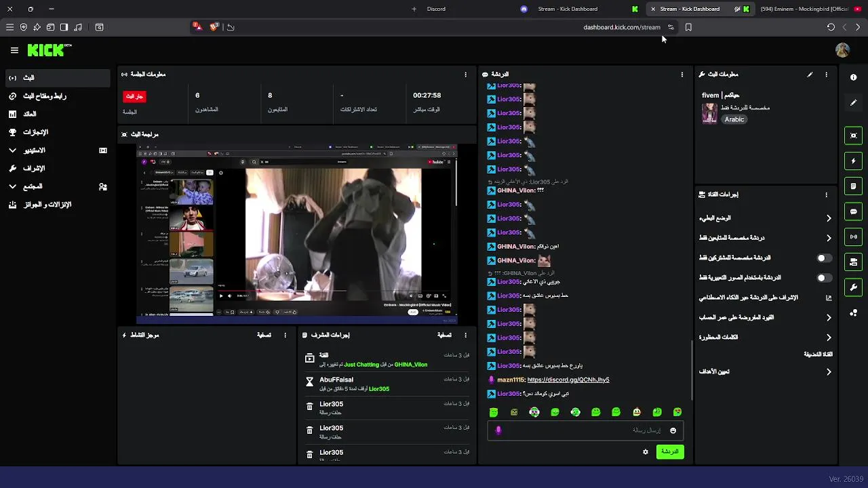Open stream URL and key sidebar item
The image size is (868, 488).
point(57,96)
